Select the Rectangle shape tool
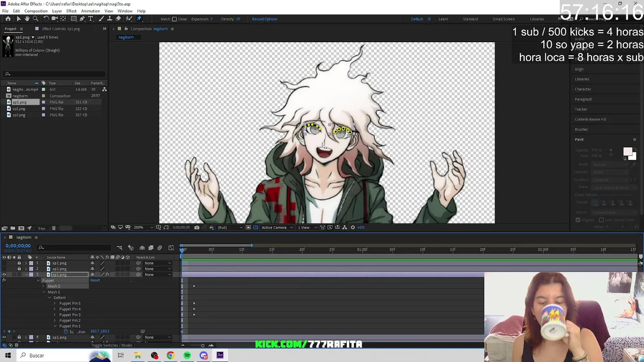Image resolution: width=644 pixels, height=362 pixels. pos(73,19)
